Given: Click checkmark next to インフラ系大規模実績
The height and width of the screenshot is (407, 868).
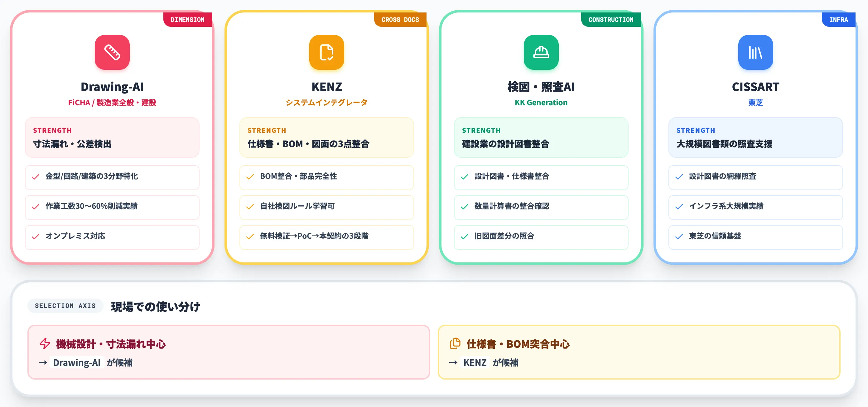Looking at the screenshot, I should click(x=679, y=207).
